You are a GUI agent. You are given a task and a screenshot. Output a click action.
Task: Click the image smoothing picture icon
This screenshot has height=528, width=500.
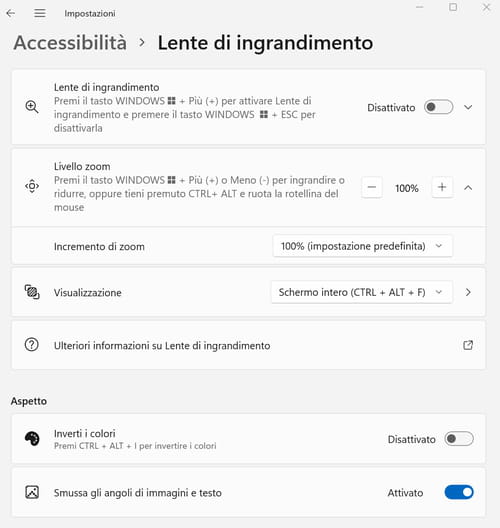tap(32, 492)
